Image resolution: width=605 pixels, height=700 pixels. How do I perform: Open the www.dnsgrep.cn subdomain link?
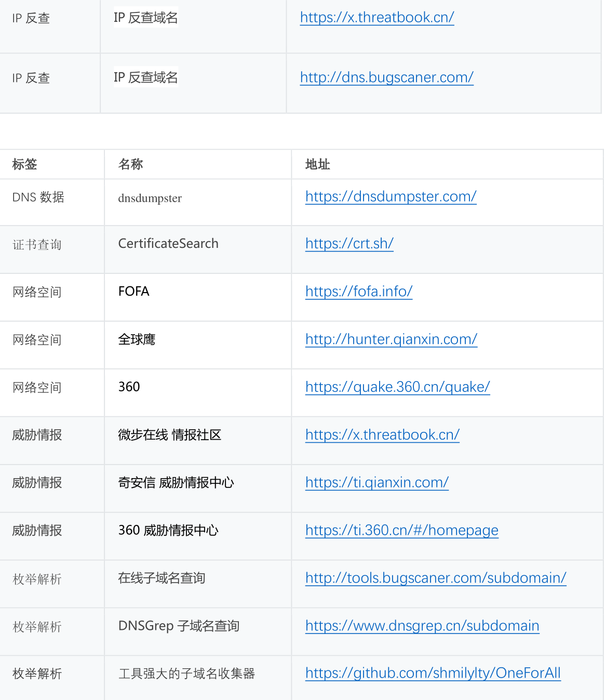[422, 626]
